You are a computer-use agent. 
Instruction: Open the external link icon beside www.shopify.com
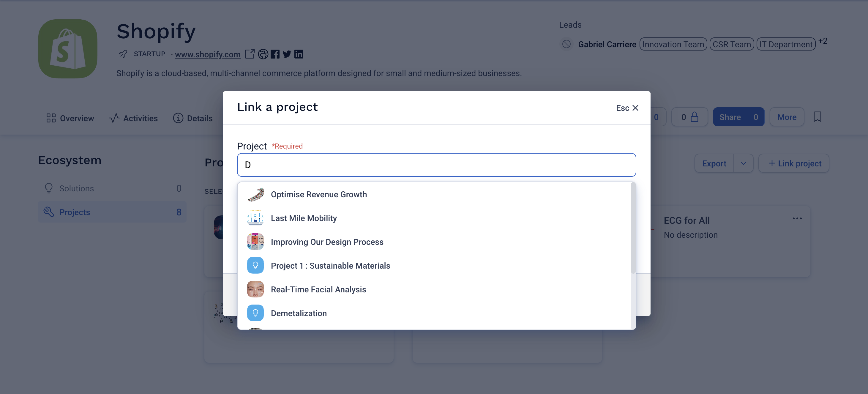point(250,54)
